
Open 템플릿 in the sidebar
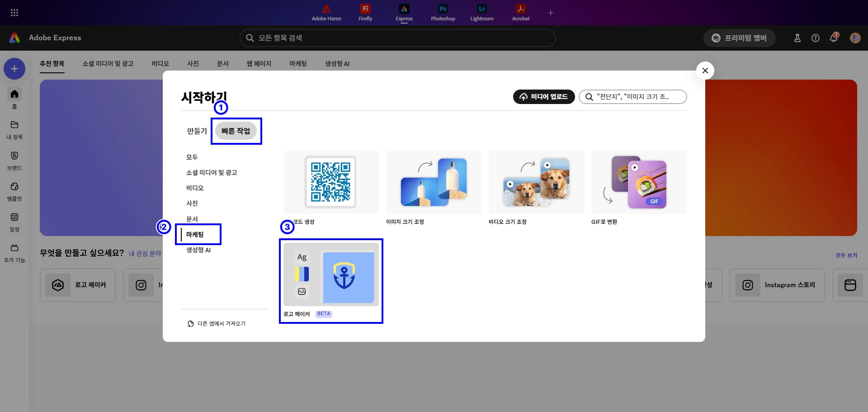tap(14, 191)
